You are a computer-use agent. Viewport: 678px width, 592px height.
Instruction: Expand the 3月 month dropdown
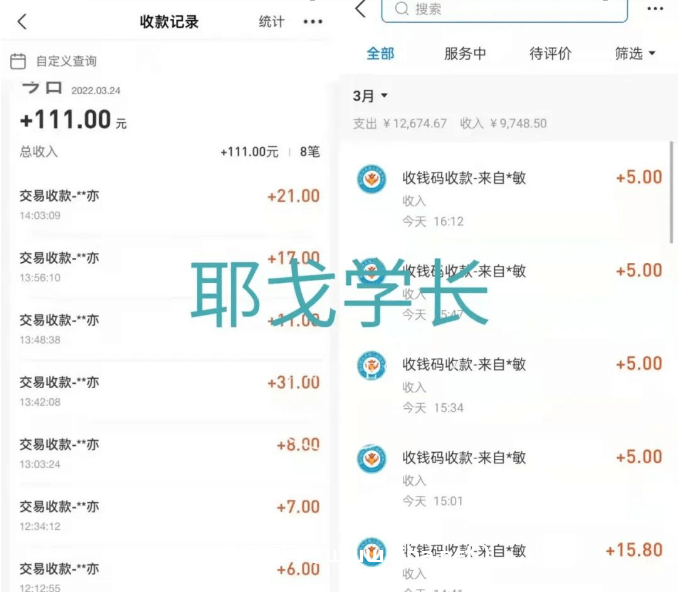pos(370,96)
